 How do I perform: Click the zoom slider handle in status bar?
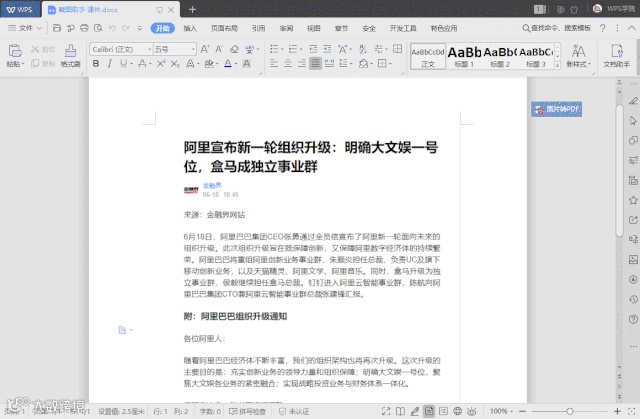pyautogui.click(x=570, y=411)
